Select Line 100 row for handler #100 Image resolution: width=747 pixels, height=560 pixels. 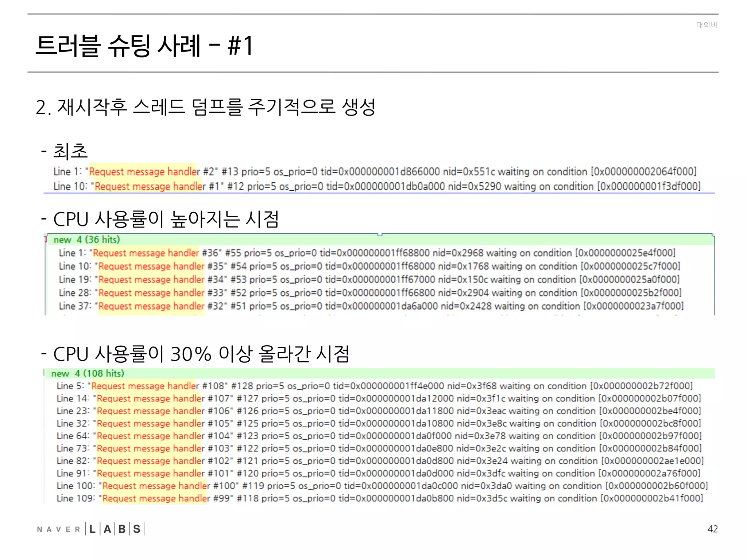click(x=382, y=486)
